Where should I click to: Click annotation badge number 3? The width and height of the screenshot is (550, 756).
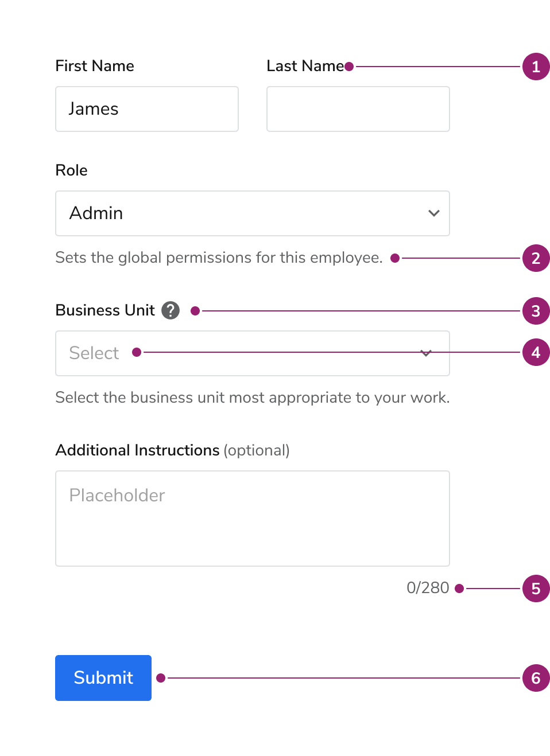click(x=536, y=311)
